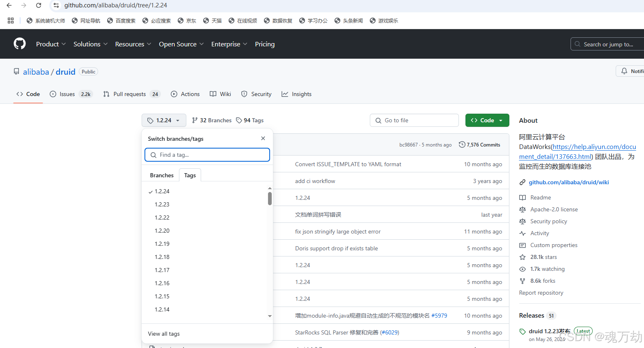Image resolution: width=644 pixels, height=348 pixels.
Task: Expand the Resources menu
Action: (133, 44)
